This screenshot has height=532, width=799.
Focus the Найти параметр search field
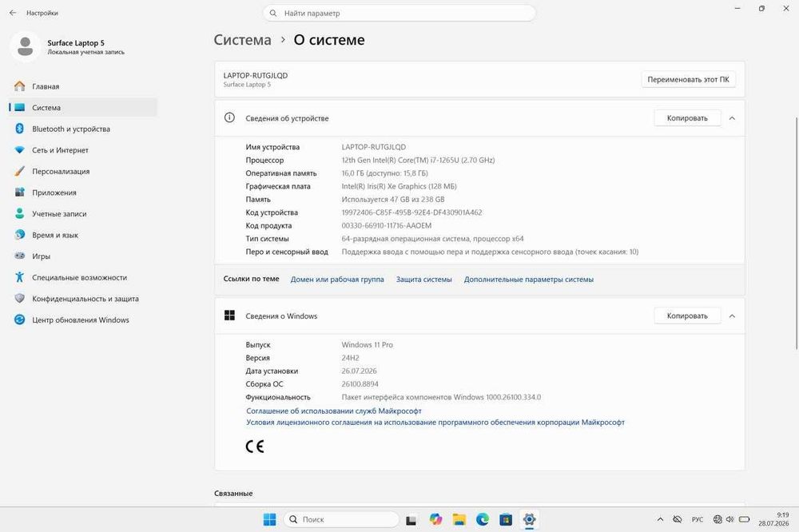[399, 13]
